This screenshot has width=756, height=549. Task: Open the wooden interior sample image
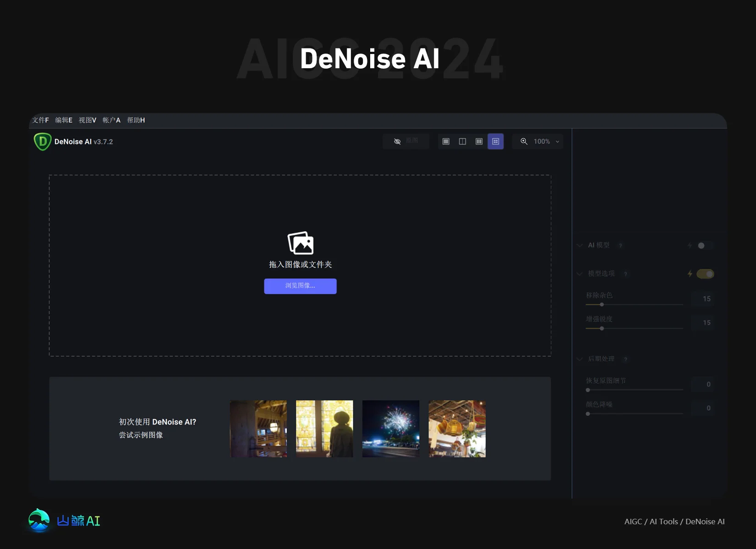click(258, 429)
